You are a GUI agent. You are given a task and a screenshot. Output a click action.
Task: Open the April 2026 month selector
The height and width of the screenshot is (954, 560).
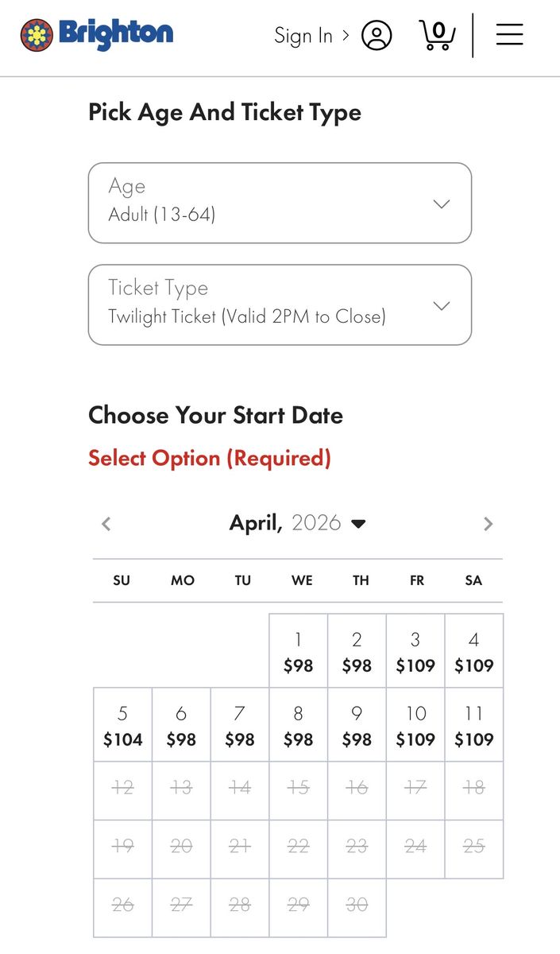[x=298, y=523]
